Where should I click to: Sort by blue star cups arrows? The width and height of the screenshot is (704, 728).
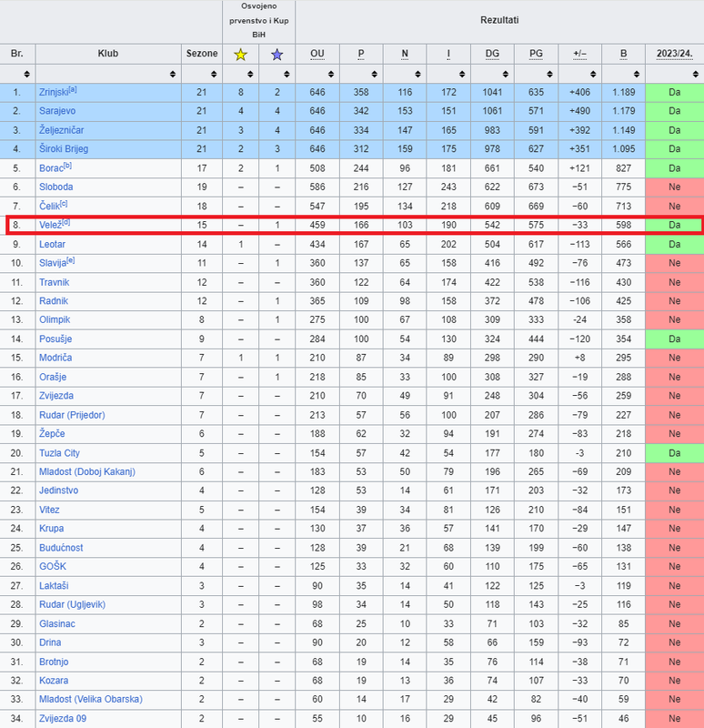pyautogui.click(x=287, y=75)
